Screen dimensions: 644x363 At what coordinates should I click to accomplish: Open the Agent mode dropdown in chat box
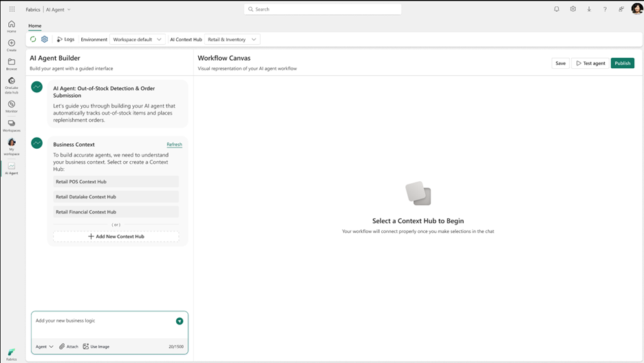44,346
